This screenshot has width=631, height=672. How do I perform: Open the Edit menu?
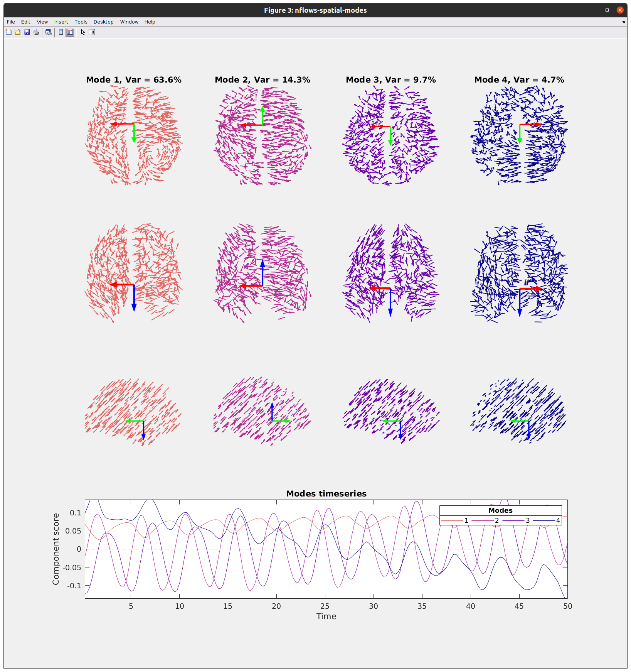(25, 22)
